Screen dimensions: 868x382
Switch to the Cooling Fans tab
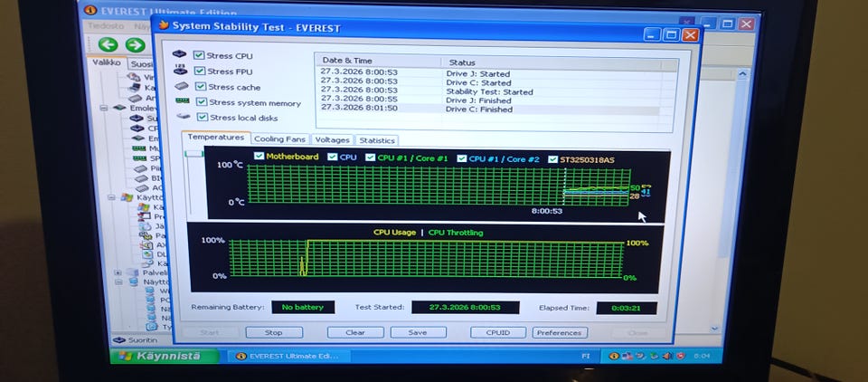coord(280,139)
